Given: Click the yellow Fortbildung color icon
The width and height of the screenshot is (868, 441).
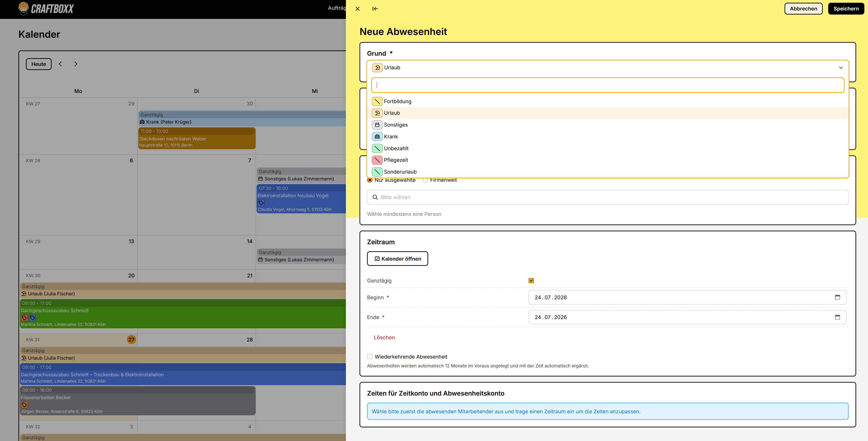Looking at the screenshot, I should [377, 101].
